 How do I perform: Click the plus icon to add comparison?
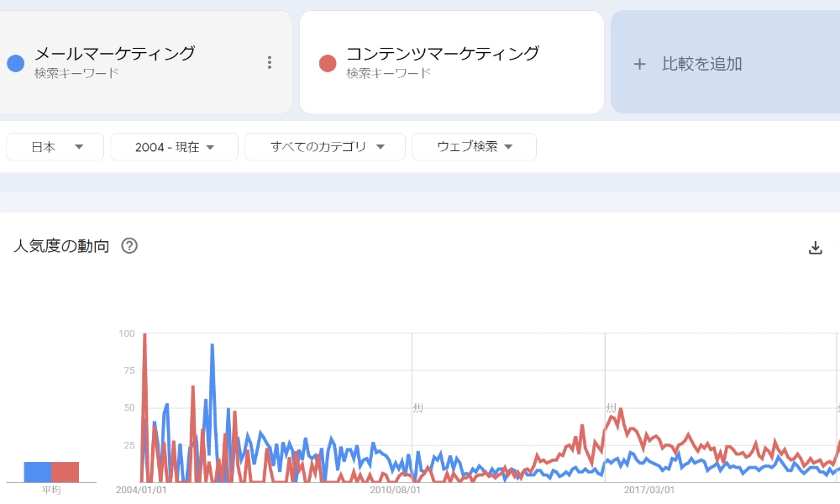point(640,64)
